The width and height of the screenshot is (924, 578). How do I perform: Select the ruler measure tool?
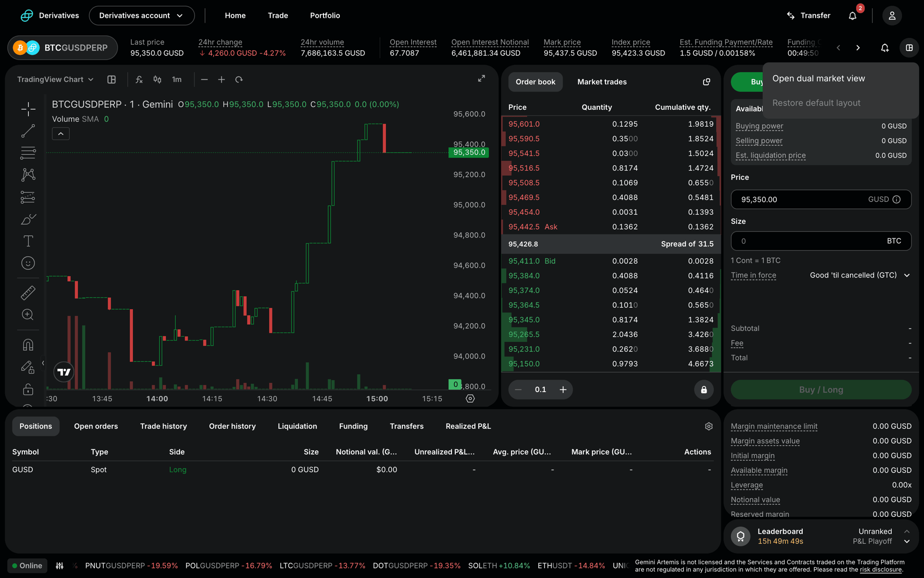click(28, 293)
